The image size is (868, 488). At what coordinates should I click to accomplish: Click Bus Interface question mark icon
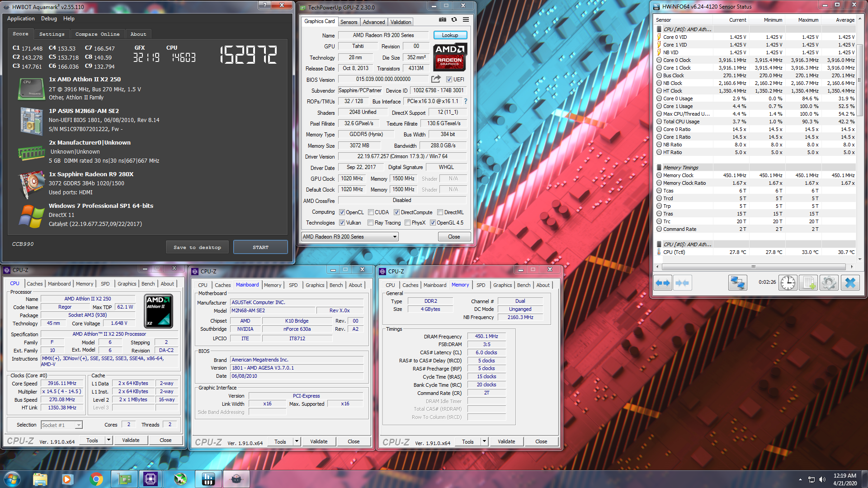pos(466,101)
